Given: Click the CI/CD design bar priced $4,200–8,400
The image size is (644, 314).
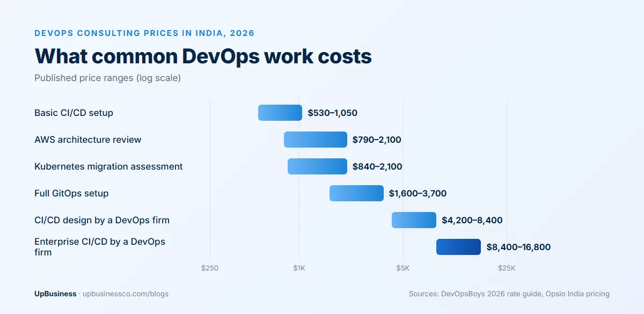Looking at the screenshot, I should (x=414, y=220).
